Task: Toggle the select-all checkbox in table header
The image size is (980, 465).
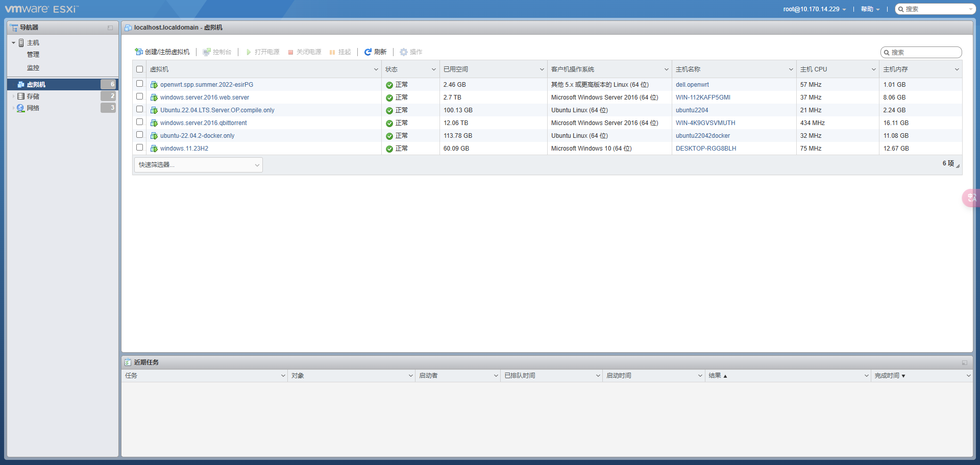Action: pyautogui.click(x=139, y=69)
